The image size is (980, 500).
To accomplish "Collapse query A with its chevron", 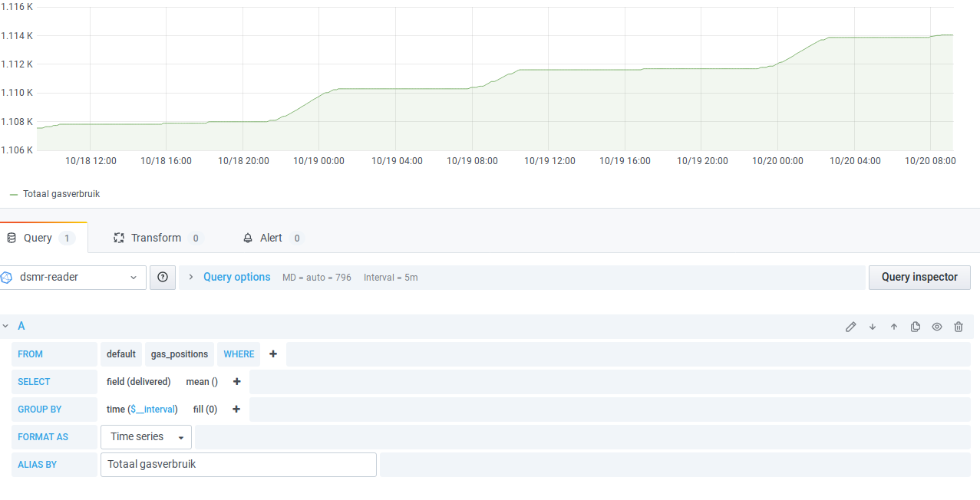I will 7,325.
